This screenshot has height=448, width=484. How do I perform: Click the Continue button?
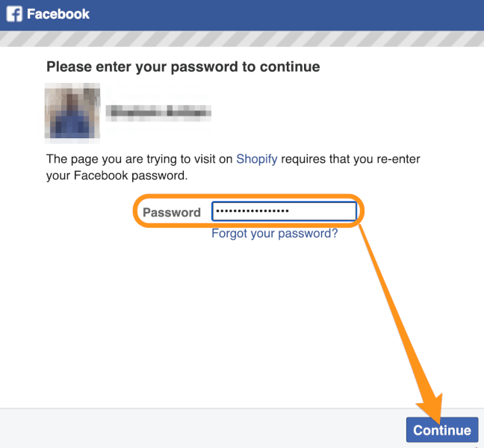442,430
